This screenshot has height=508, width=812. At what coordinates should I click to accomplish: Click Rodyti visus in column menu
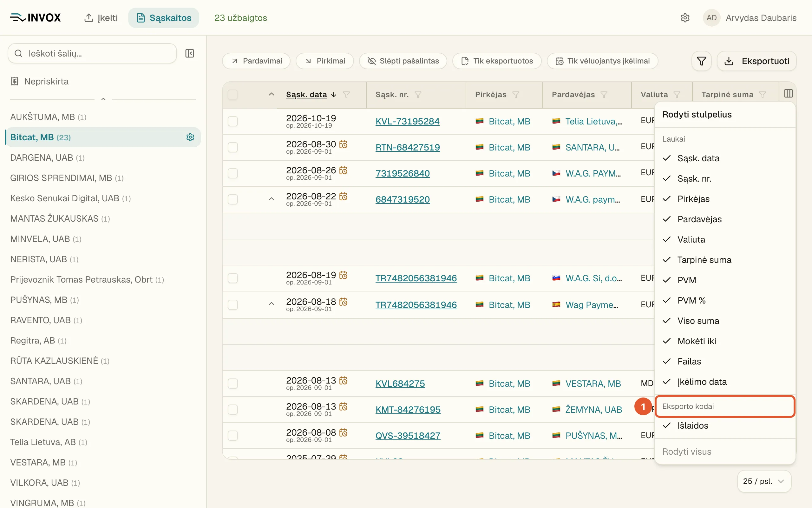(x=686, y=451)
